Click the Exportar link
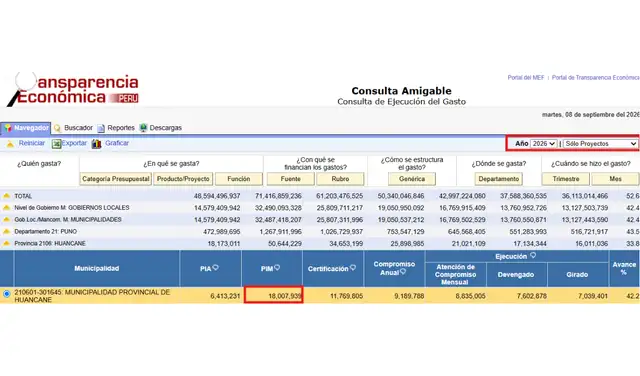 point(74,143)
